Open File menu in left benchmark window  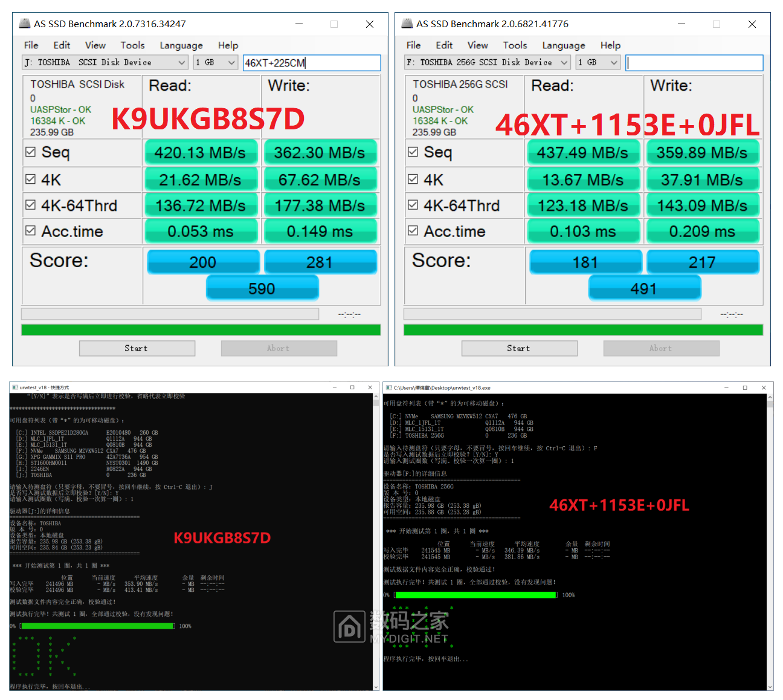[x=31, y=45]
